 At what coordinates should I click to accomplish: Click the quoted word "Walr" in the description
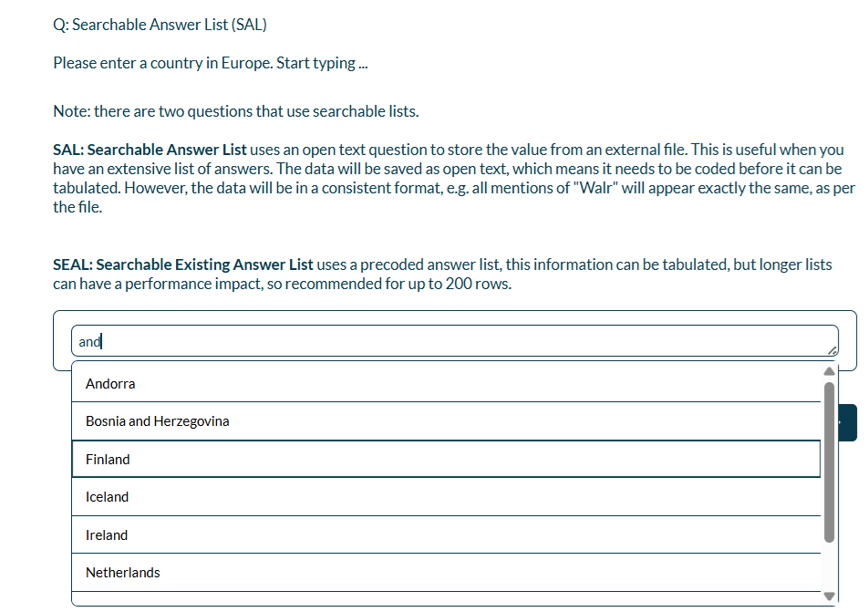(x=595, y=188)
